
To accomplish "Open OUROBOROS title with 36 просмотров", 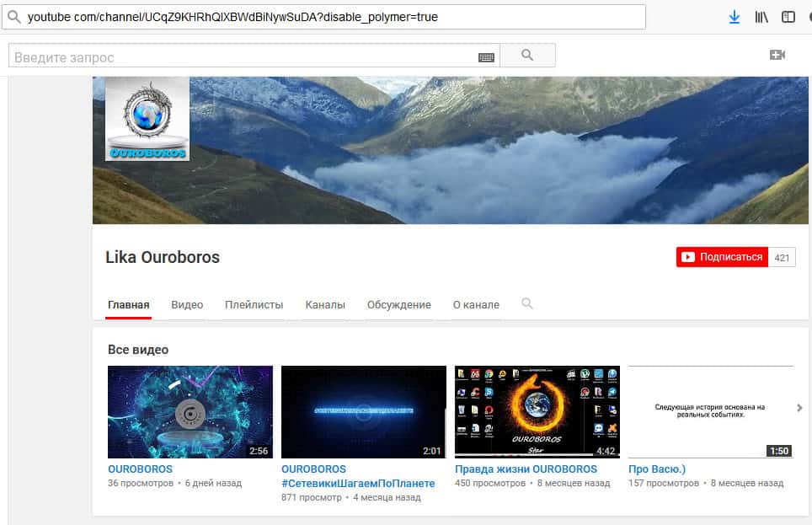I will tap(141, 469).
